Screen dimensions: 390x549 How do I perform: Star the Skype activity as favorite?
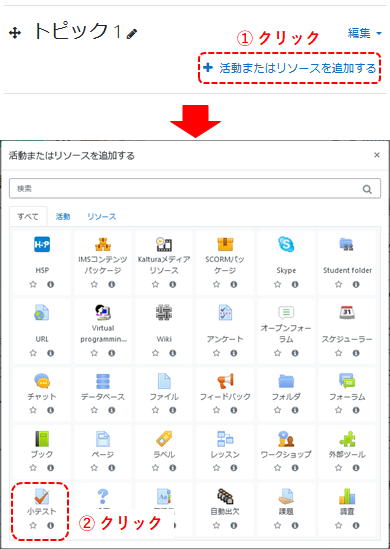[277, 284]
